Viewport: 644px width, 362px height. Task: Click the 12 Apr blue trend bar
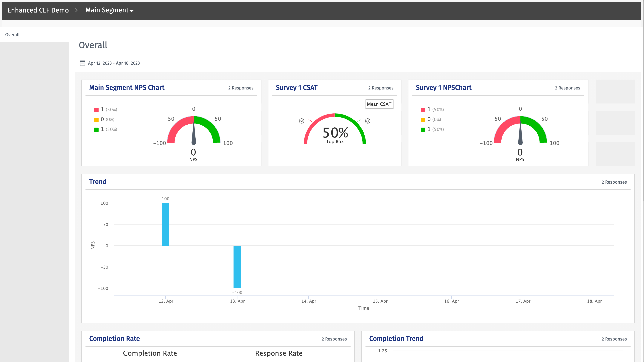(166, 224)
